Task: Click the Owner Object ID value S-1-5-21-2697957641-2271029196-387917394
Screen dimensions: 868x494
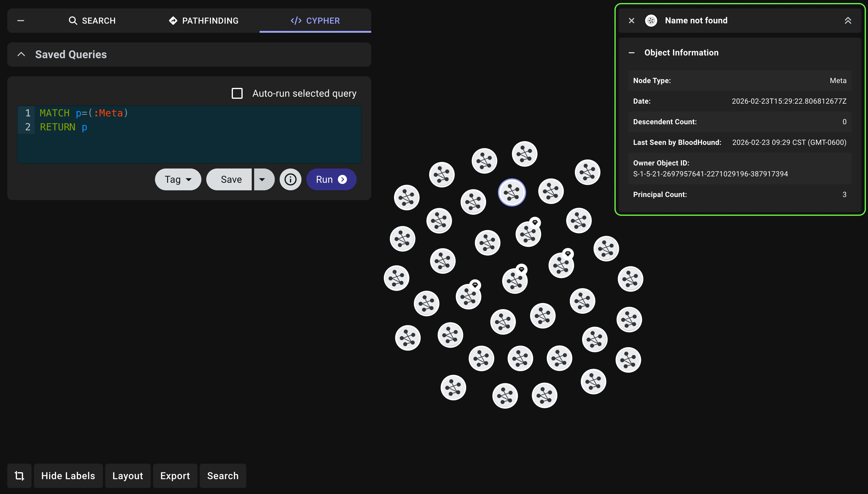Action: [x=711, y=174]
